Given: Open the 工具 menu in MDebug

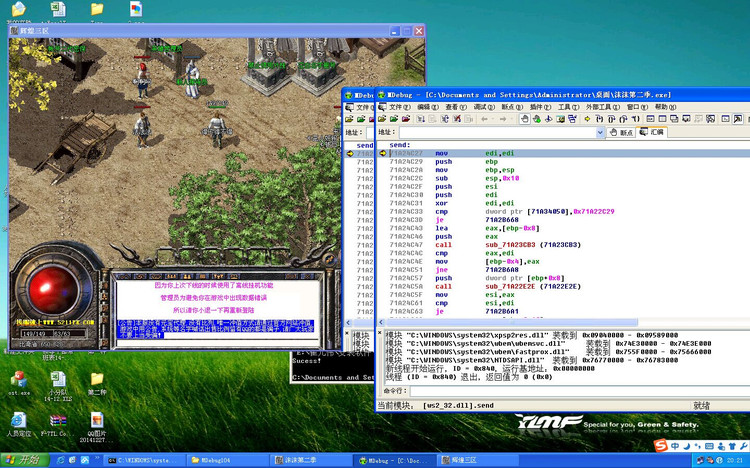Looking at the screenshot, I should point(568,107).
